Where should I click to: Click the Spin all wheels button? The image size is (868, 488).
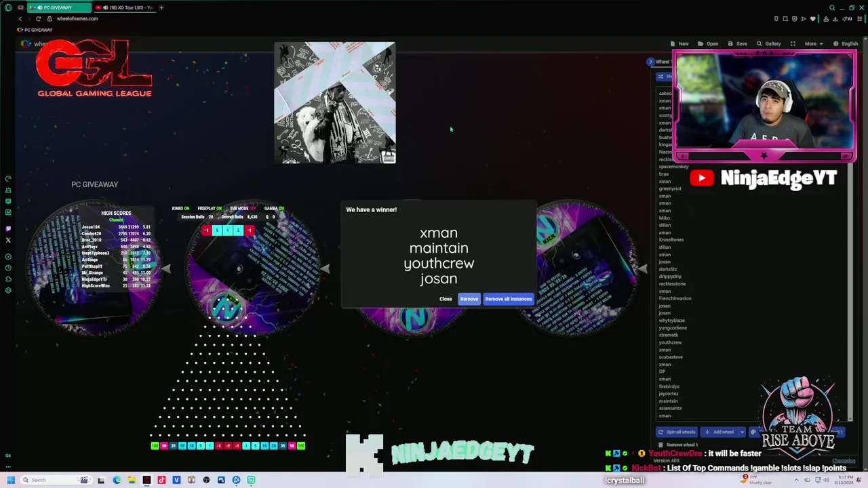(677, 432)
